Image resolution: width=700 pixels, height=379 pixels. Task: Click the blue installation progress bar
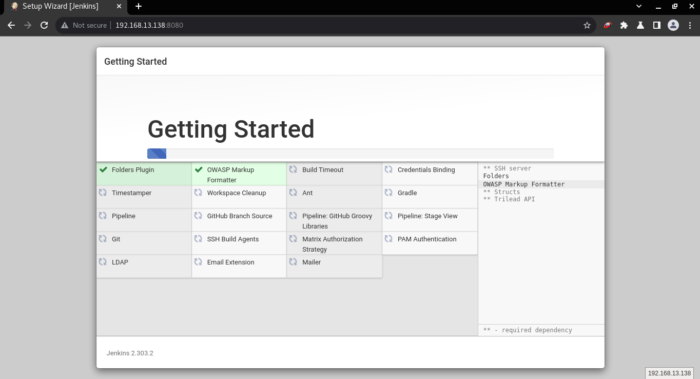[x=157, y=154]
